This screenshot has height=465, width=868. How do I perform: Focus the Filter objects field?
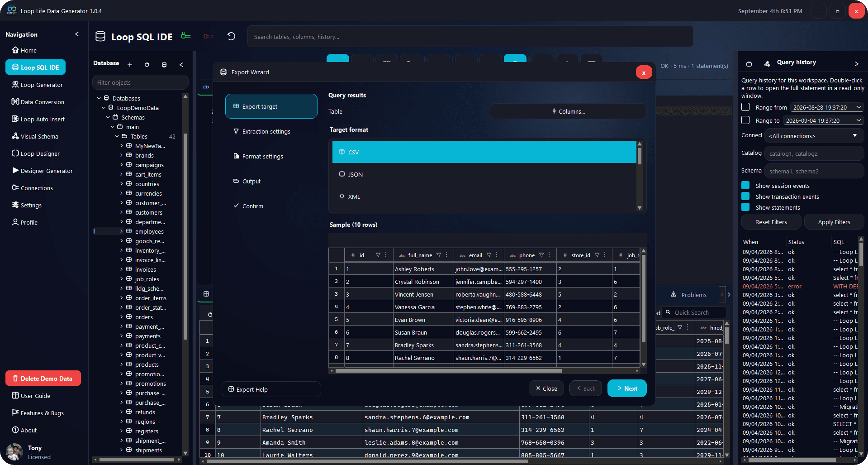(140, 82)
